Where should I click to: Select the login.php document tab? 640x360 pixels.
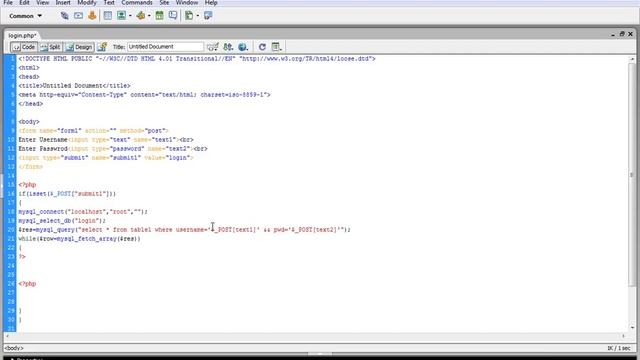[22, 36]
